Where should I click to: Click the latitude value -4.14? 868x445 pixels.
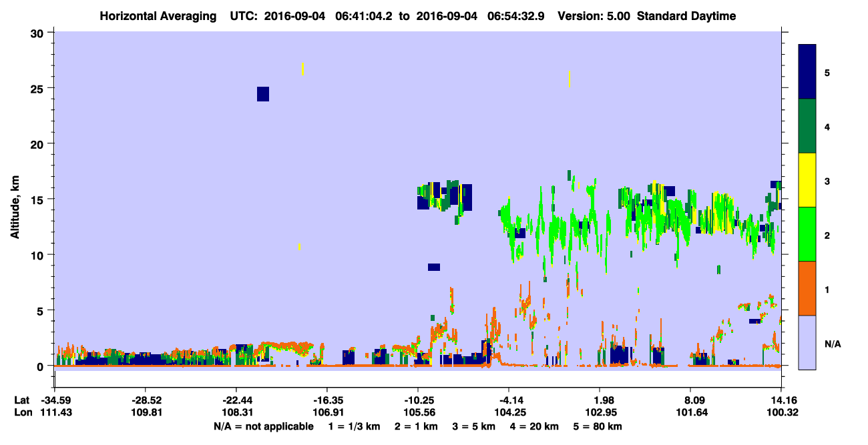[509, 400]
